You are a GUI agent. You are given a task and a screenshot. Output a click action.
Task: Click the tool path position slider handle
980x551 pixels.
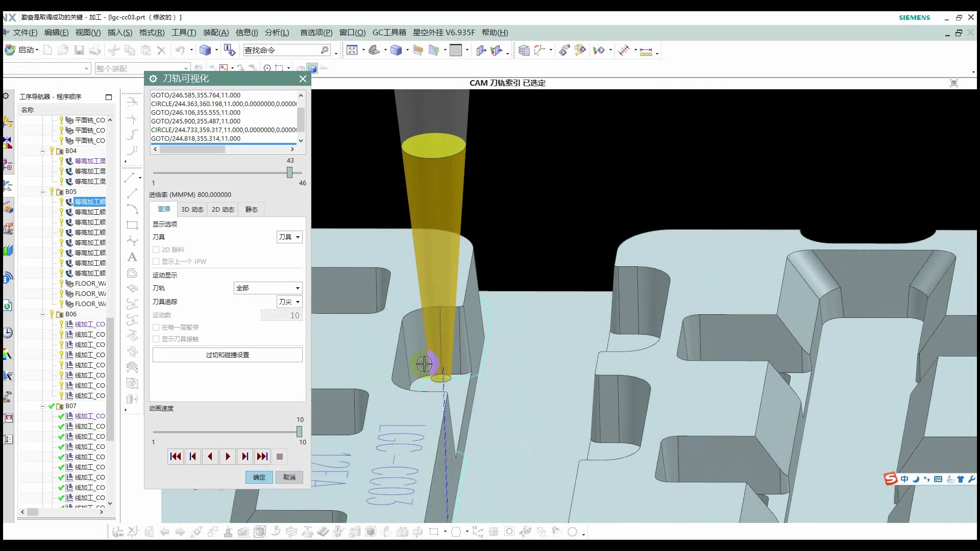(290, 172)
